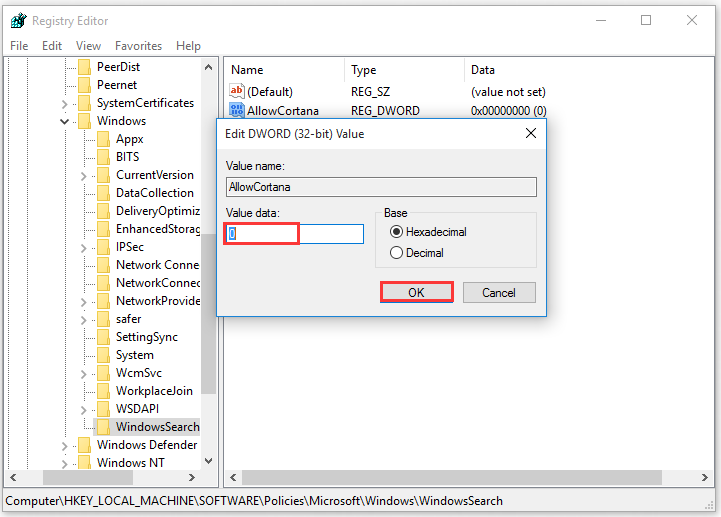Expand the IPSec key
This screenshot has height=517, width=721.
coord(83,248)
